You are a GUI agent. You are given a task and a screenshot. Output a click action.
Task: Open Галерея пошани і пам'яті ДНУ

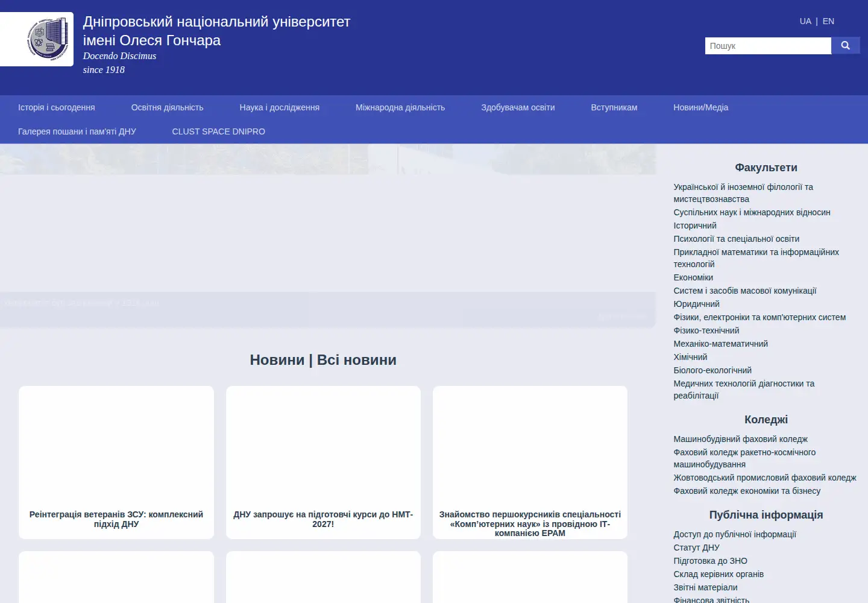coord(77,131)
